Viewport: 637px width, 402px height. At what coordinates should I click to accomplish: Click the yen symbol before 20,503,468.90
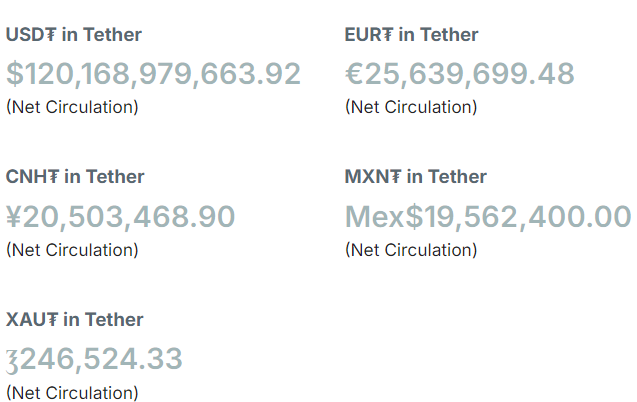coord(15,217)
